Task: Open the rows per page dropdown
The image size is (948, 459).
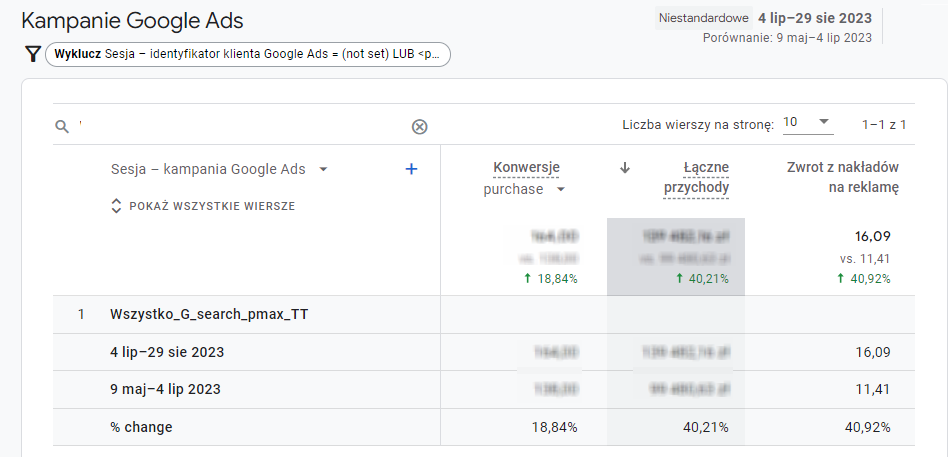Action: tap(808, 122)
